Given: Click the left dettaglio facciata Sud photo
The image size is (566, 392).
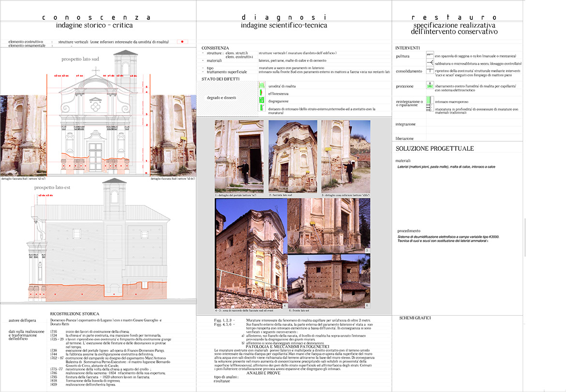Looking at the screenshot, I should coord(23,135).
